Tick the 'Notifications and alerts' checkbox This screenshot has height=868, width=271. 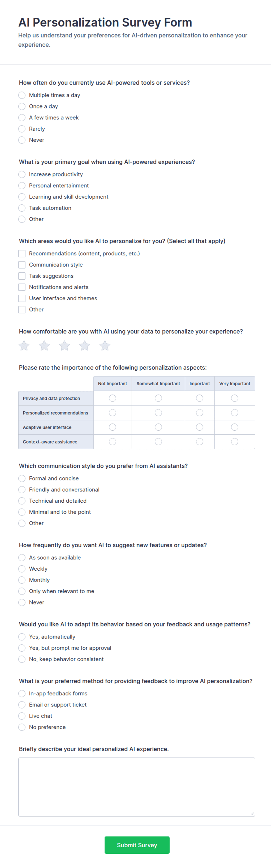tap(22, 287)
